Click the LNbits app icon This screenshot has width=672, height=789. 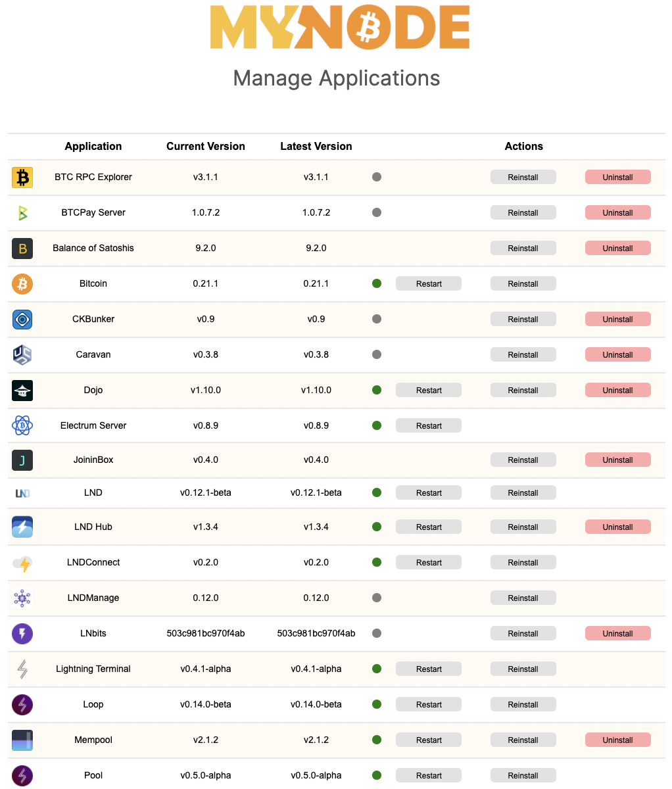click(22, 634)
